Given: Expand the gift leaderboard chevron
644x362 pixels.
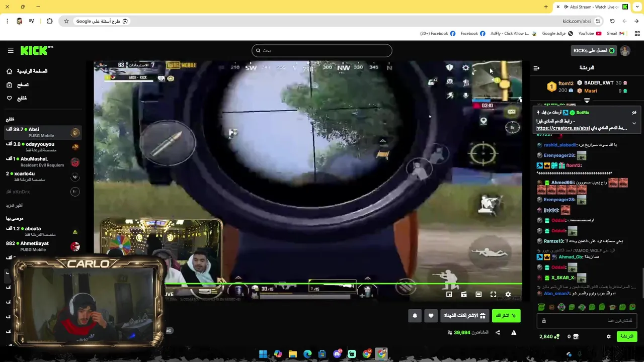Looking at the screenshot, I should click(x=587, y=101).
